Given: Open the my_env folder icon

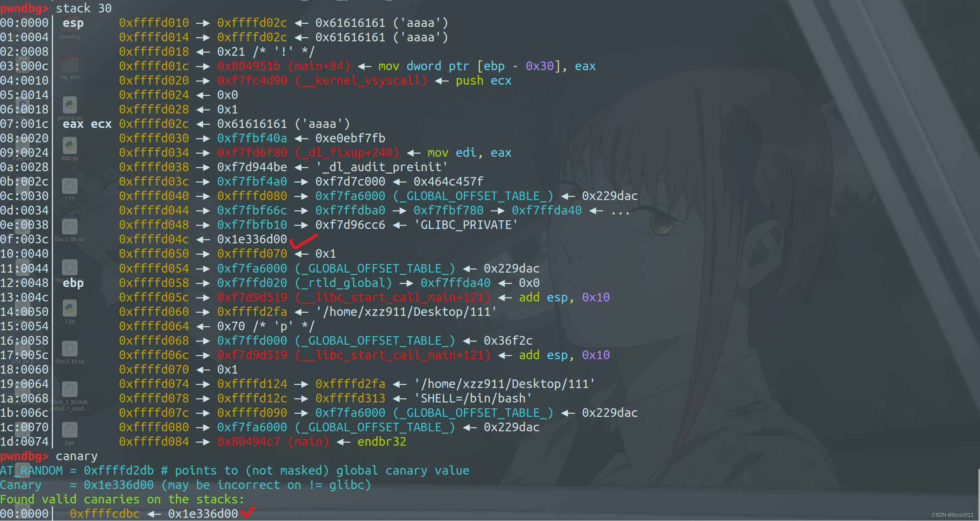Looking at the screenshot, I should (x=70, y=65).
